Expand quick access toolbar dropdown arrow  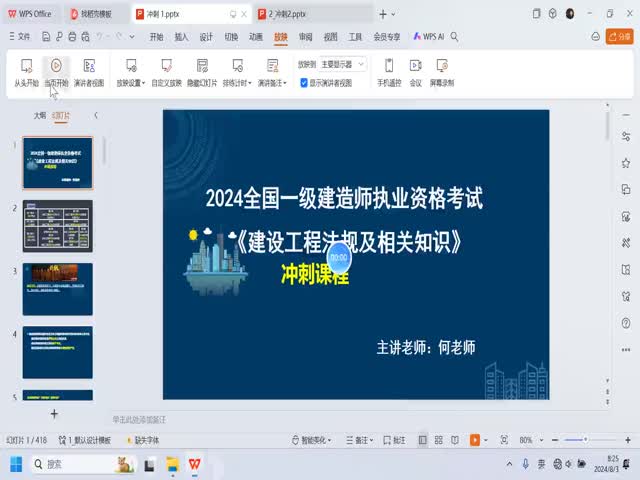(x=132, y=37)
